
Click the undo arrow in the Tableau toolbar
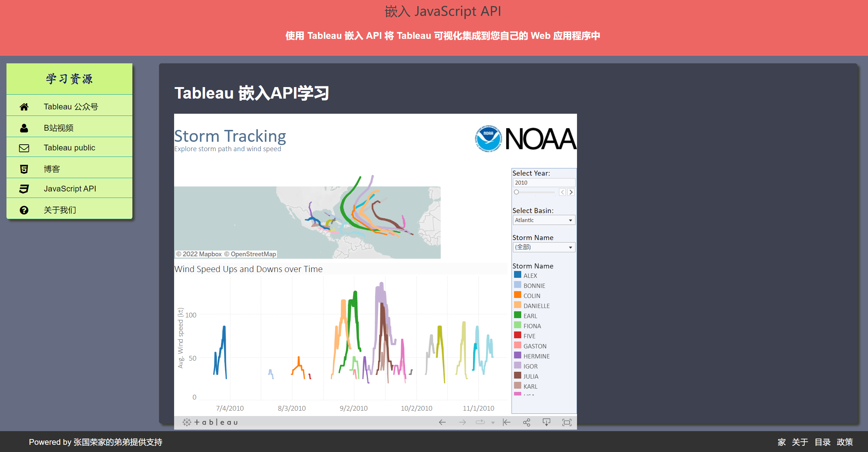click(x=442, y=422)
